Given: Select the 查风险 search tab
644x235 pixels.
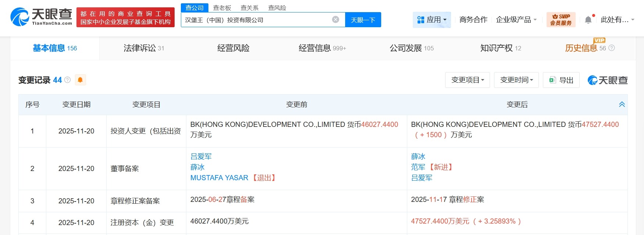Looking at the screenshot, I should point(277,8).
